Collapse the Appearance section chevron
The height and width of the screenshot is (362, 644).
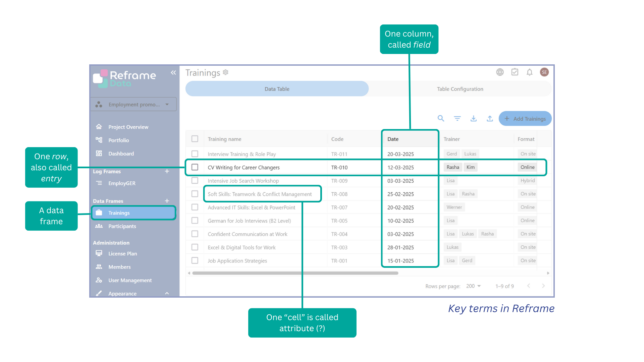coord(167,293)
